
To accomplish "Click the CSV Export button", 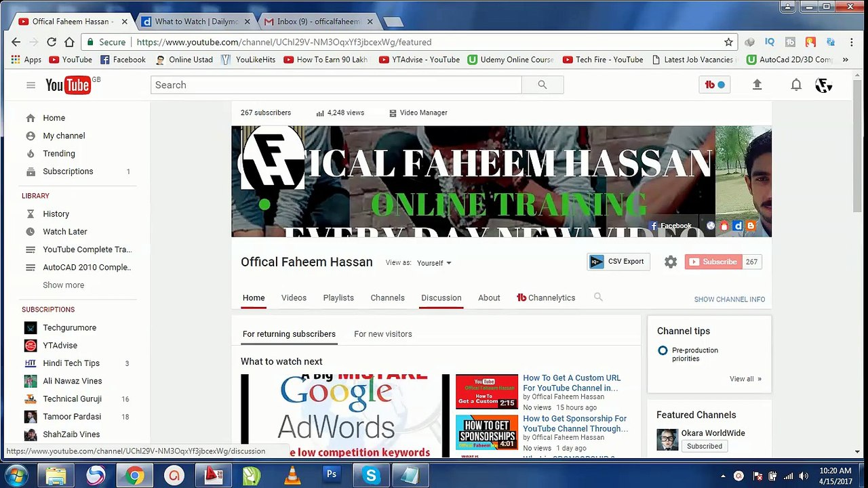I will pos(618,262).
